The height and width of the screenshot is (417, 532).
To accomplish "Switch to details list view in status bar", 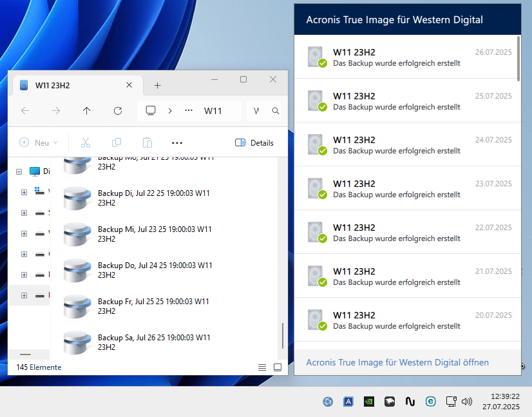I will 262,367.
